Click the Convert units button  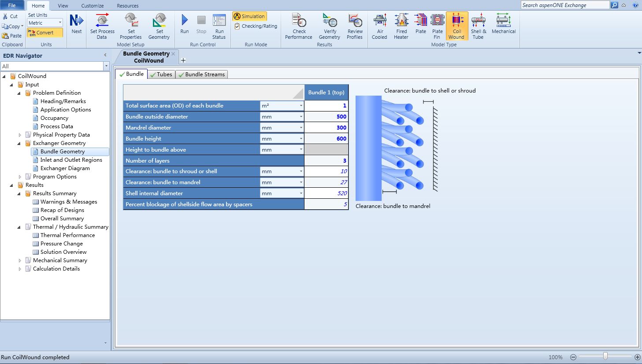(45, 33)
